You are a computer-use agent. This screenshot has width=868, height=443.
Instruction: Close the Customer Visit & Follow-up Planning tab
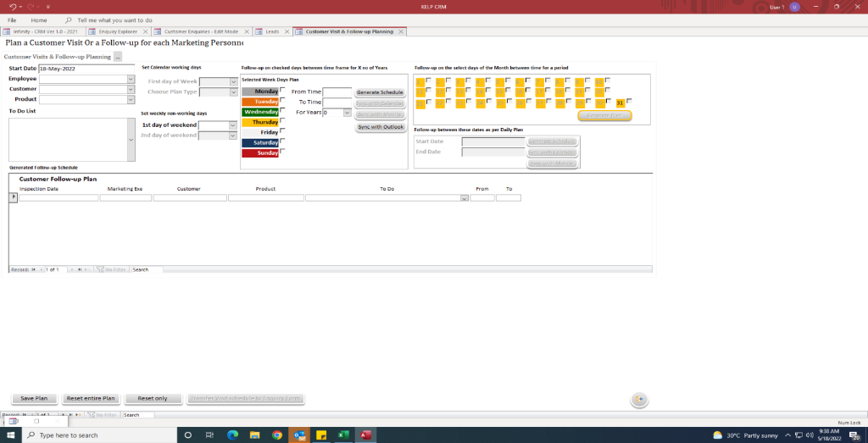pos(401,31)
